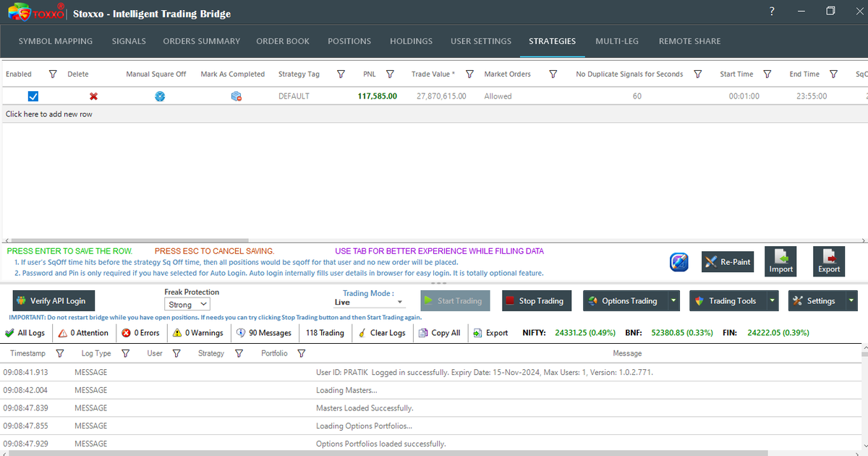Select the Strategies tab
This screenshot has width=868, height=456.
point(552,41)
